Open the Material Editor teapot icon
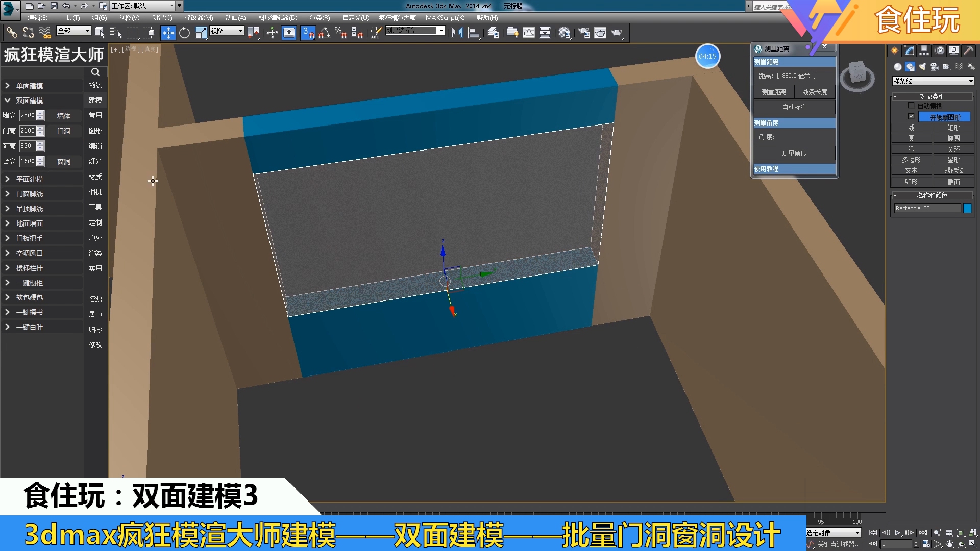Image resolution: width=980 pixels, height=551 pixels. point(564,33)
